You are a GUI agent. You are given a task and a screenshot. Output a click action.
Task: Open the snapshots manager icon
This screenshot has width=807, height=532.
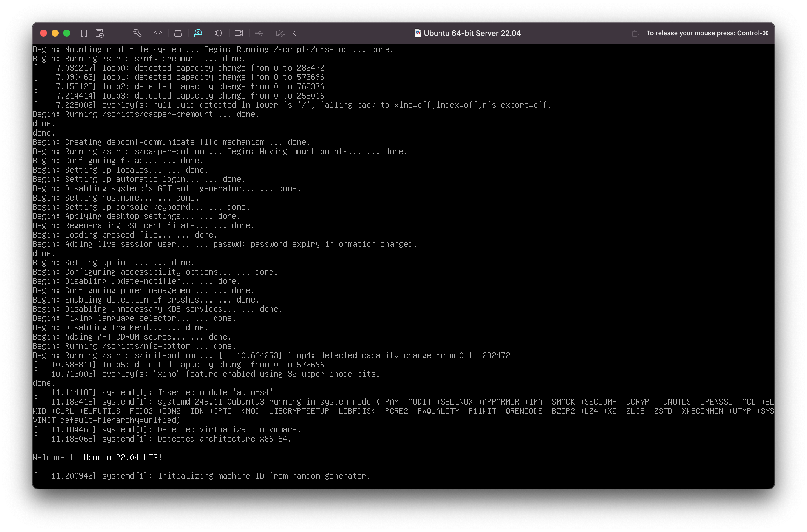click(x=99, y=33)
